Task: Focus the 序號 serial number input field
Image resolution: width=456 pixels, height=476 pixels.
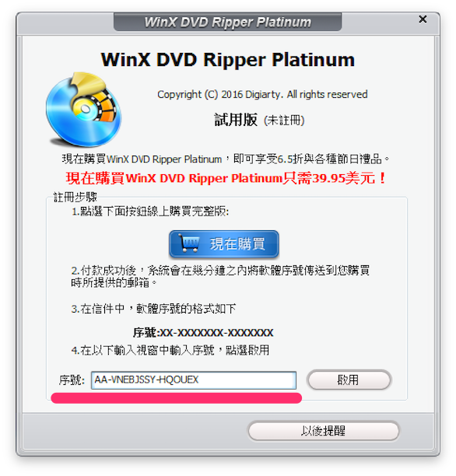Action: pyautogui.click(x=194, y=380)
